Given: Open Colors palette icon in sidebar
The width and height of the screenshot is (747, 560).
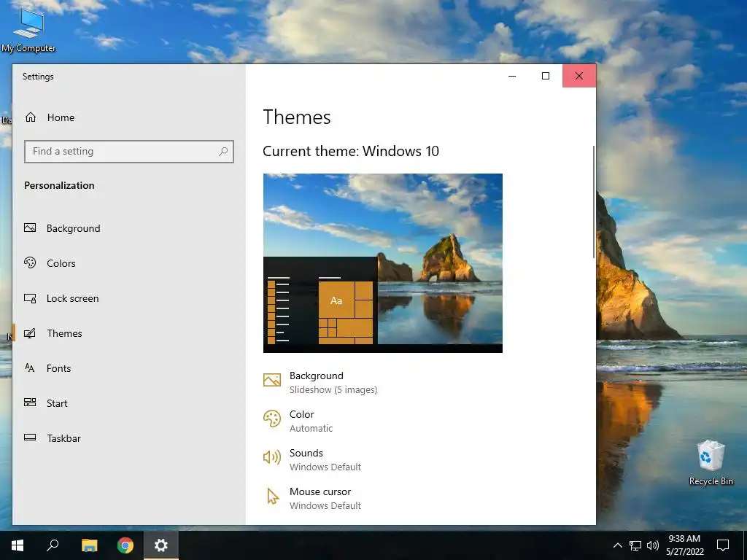Looking at the screenshot, I should [30, 262].
